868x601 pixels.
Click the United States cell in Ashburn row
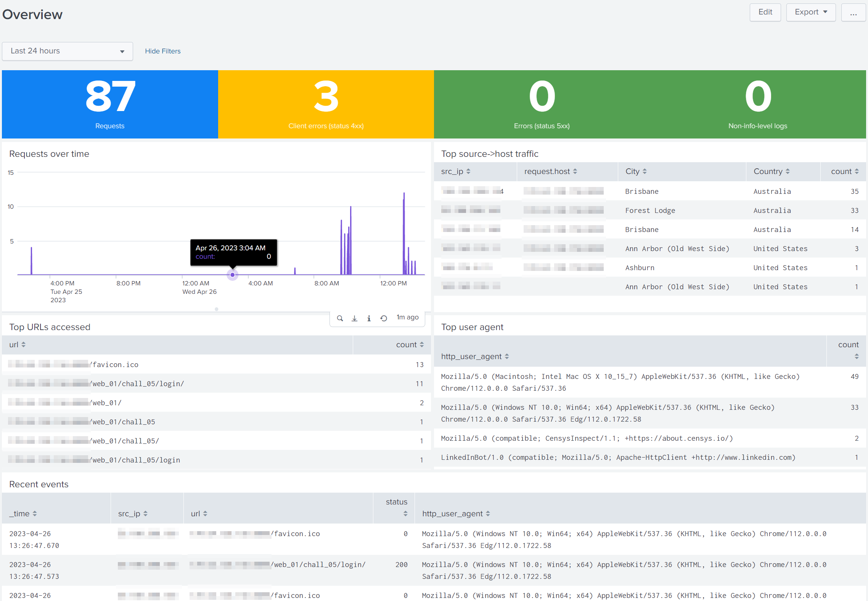click(x=780, y=267)
